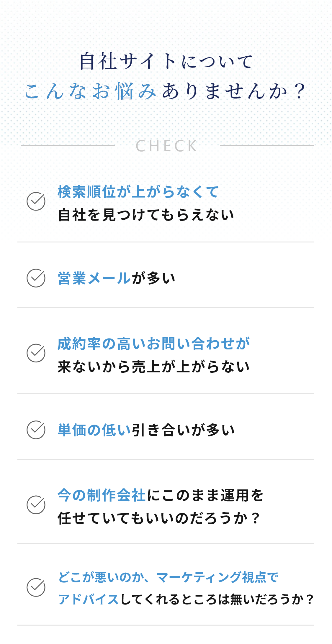332x644 pixels.
Task: Click the gray CHECK label
Action: tap(166, 146)
